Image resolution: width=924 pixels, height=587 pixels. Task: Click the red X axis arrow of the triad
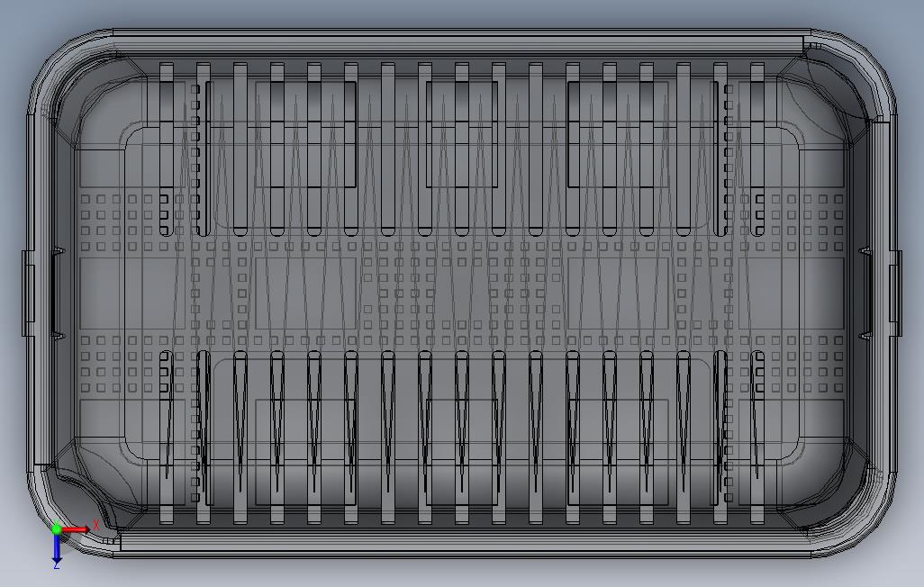(x=76, y=530)
